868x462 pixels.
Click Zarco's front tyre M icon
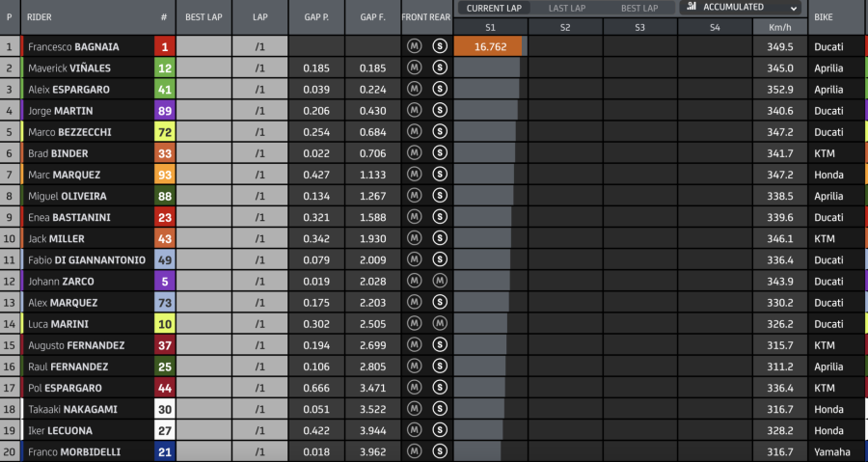point(414,281)
